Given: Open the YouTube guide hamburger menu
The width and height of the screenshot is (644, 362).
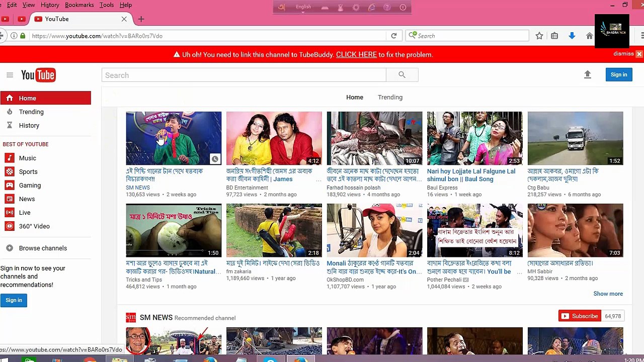Looking at the screenshot, I should point(10,75).
